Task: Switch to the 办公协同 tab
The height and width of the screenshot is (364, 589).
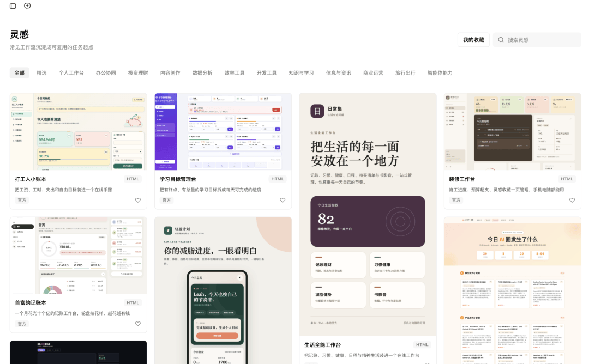Action: point(106,73)
